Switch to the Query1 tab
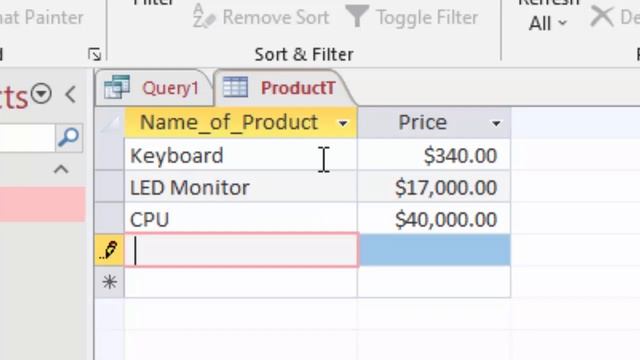Image resolution: width=640 pixels, height=360 pixels. [x=154, y=88]
